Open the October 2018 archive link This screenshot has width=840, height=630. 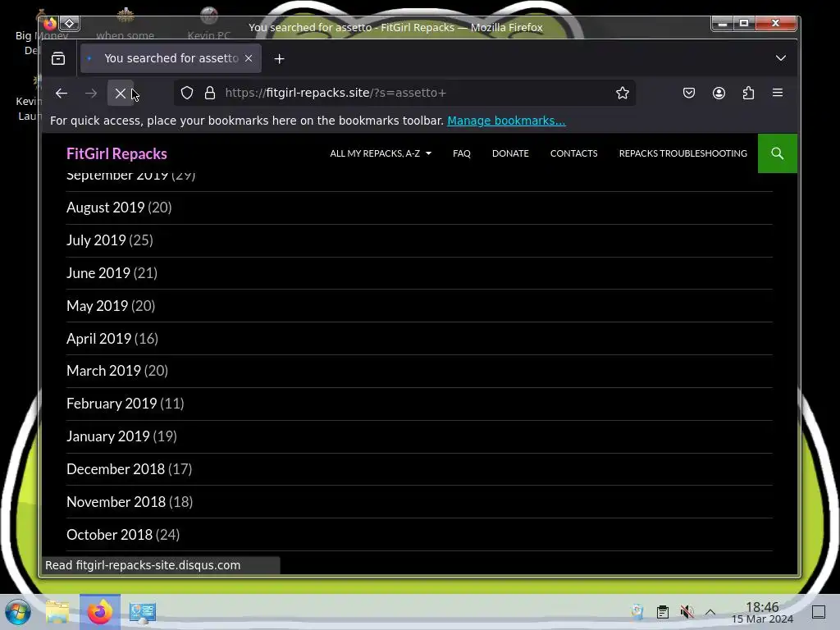point(109,534)
